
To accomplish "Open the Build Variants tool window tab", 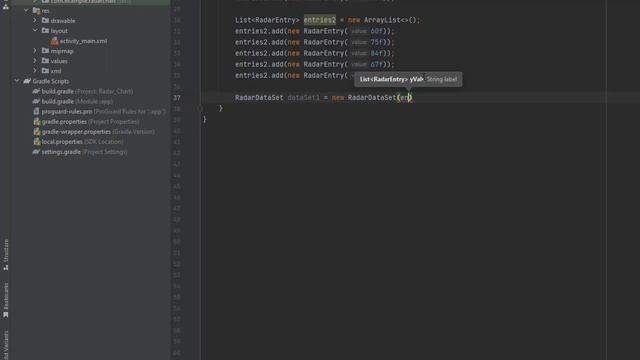I will (x=6, y=345).
